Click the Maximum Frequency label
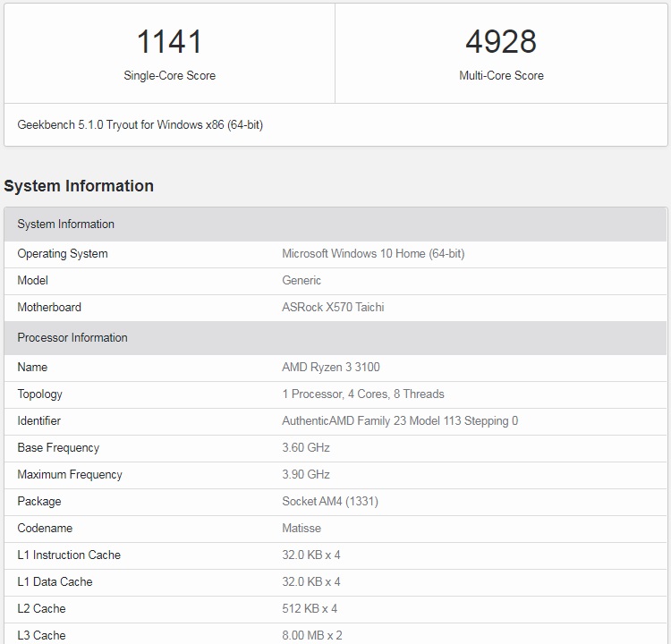Screen dimensions: 671x644 pyautogui.click(x=70, y=474)
